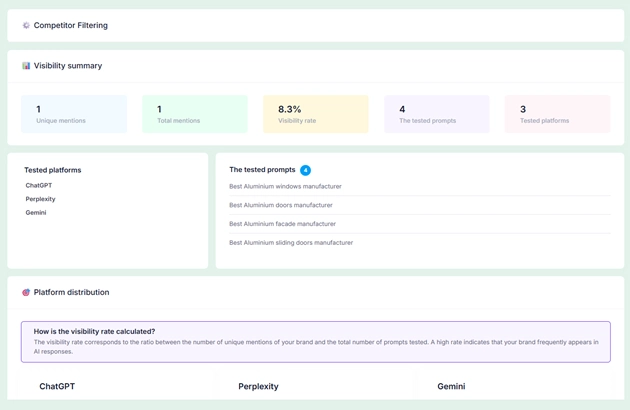The height and width of the screenshot is (410, 630).
Task: Open the 8.3% Visibility rate card
Action: click(315, 114)
